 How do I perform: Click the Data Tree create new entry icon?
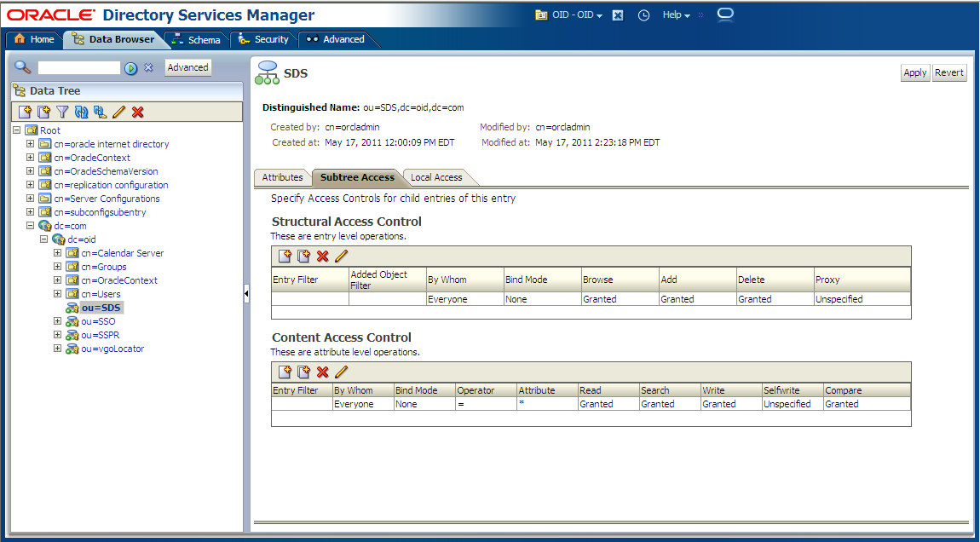click(x=25, y=112)
